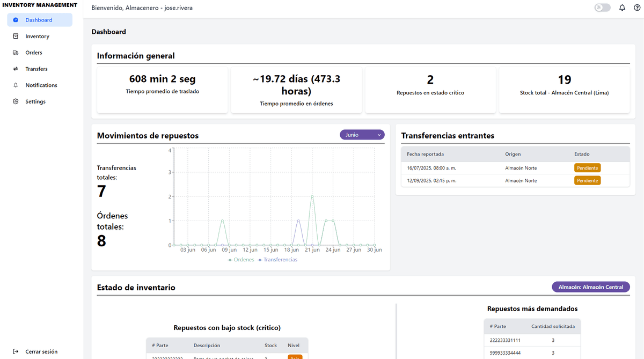Select the ~19.72 días (473.3 horas) value
Screen dimensions: 644x359
tap(296, 85)
